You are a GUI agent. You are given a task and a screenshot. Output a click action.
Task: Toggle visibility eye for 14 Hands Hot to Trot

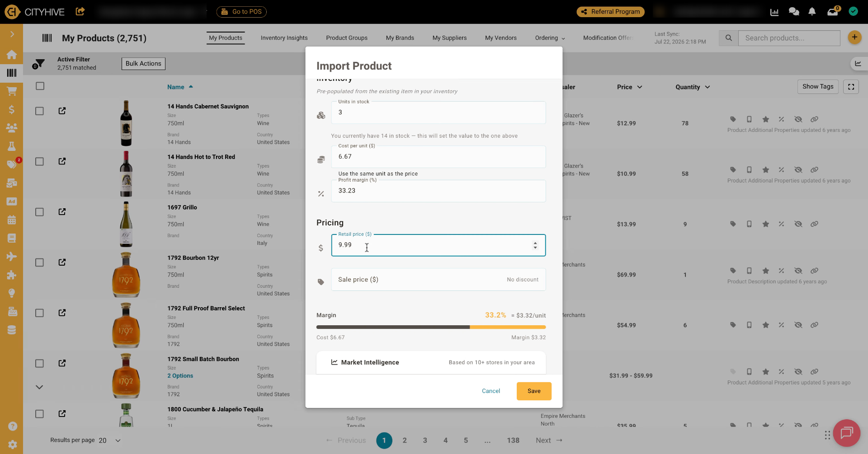click(798, 170)
